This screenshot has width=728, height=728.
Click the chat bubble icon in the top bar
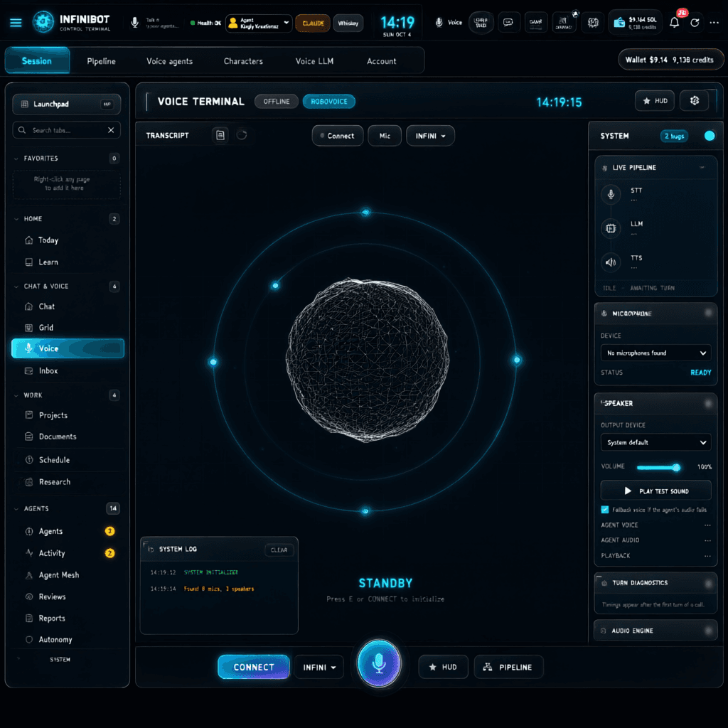click(508, 22)
